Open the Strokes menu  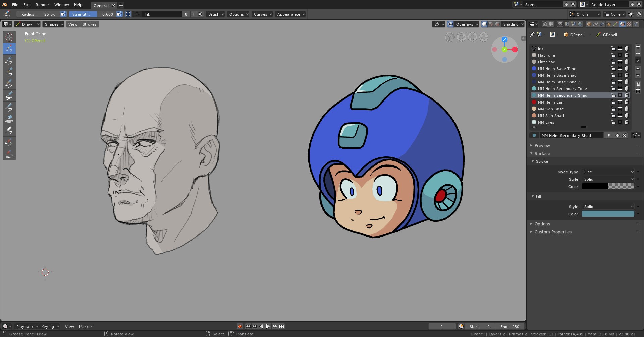pos(90,24)
